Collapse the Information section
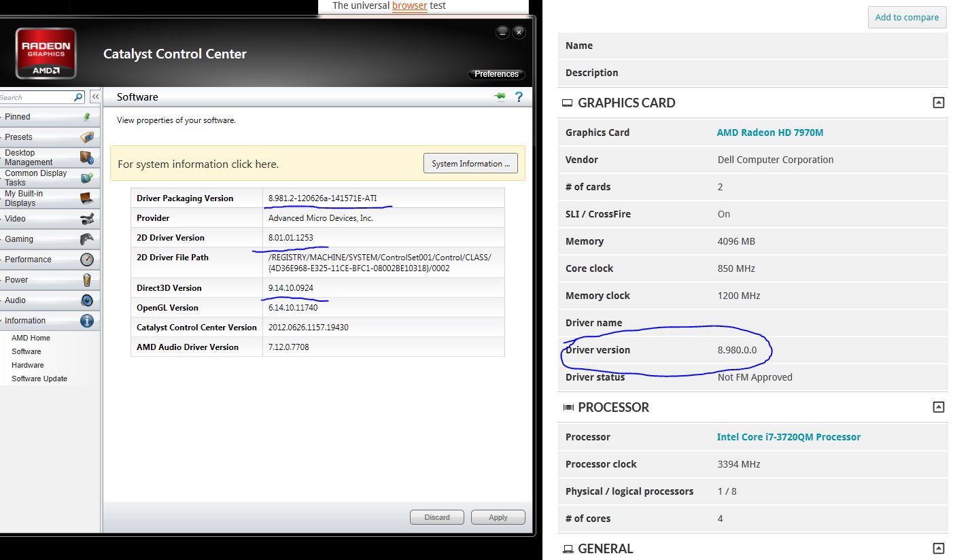 pyautogui.click(x=50, y=321)
